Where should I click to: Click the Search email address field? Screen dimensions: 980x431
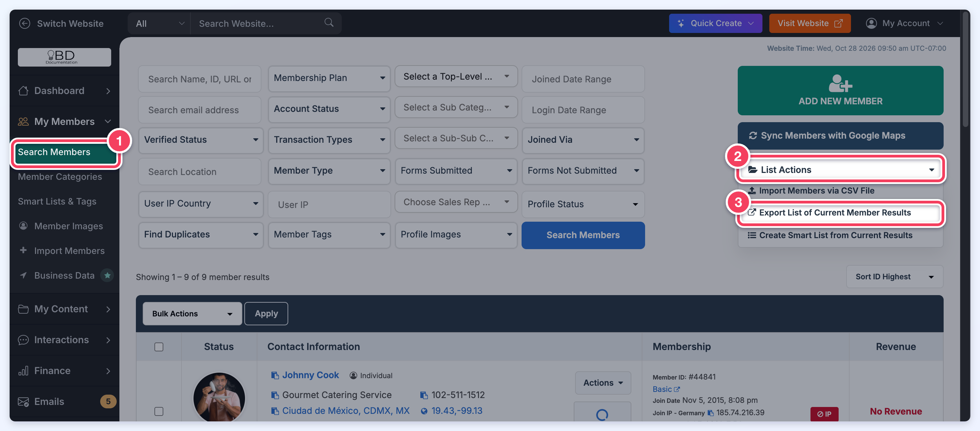[200, 110]
